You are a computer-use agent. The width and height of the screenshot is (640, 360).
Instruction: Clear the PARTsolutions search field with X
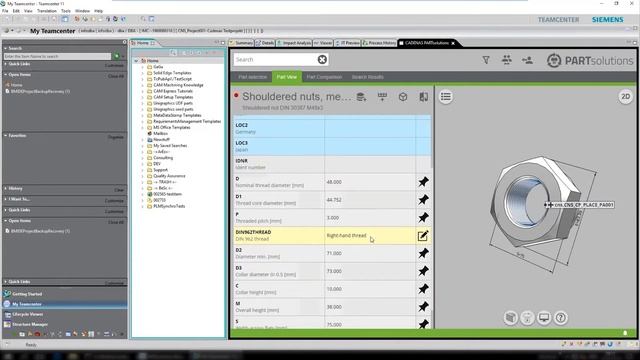322,60
